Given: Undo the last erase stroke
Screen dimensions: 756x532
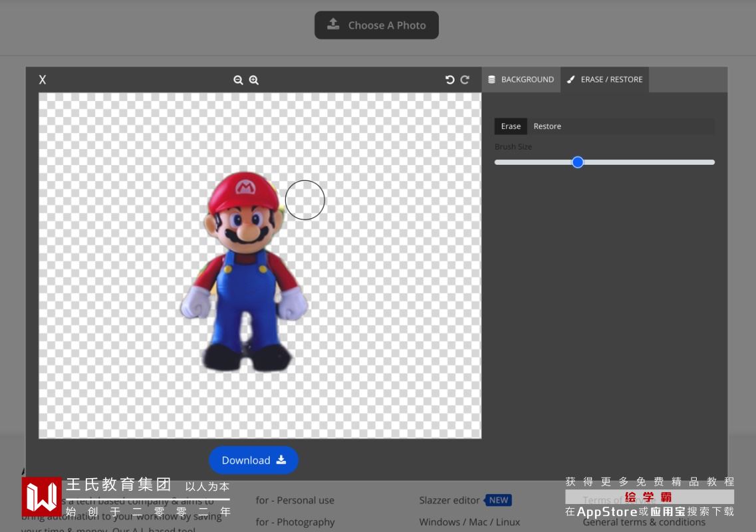Looking at the screenshot, I should 449,80.
